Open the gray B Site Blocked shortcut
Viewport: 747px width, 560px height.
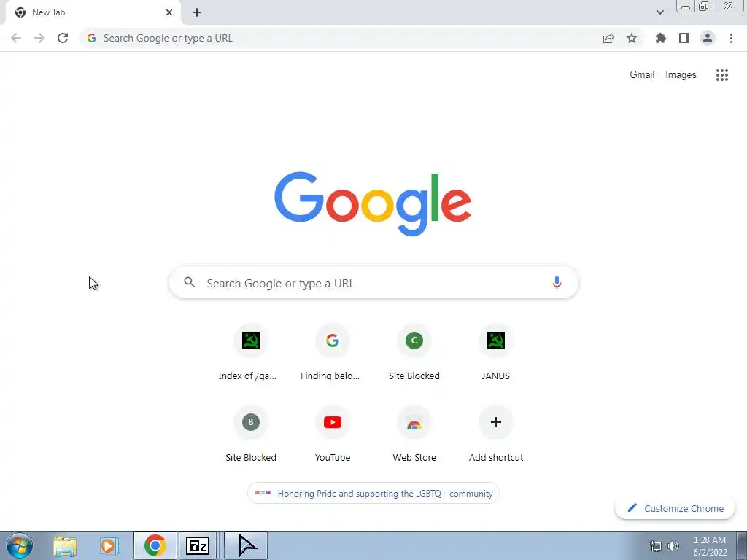click(x=251, y=435)
